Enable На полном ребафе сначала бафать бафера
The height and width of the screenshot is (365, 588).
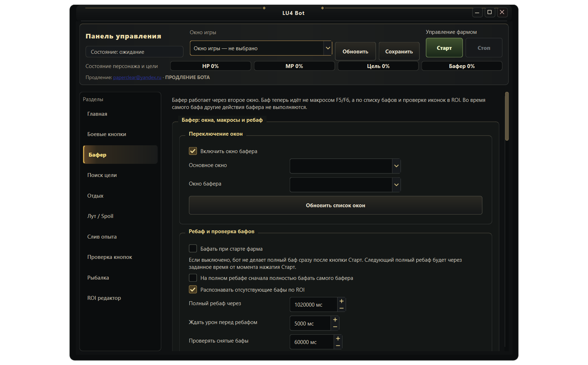[193, 278]
